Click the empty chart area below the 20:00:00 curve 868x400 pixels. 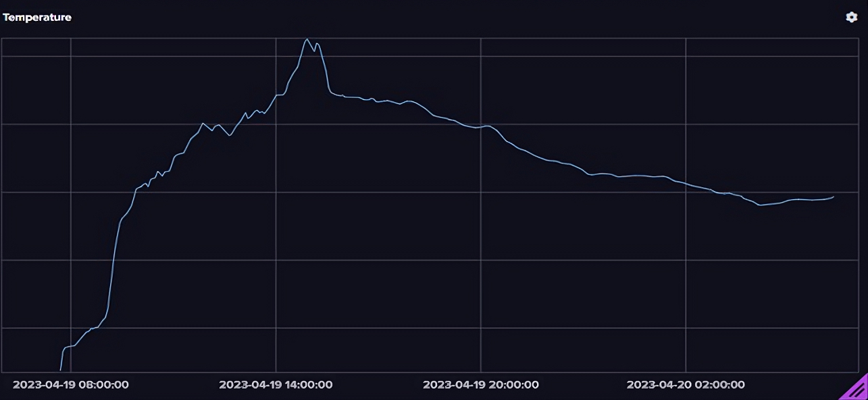click(x=481, y=270)
